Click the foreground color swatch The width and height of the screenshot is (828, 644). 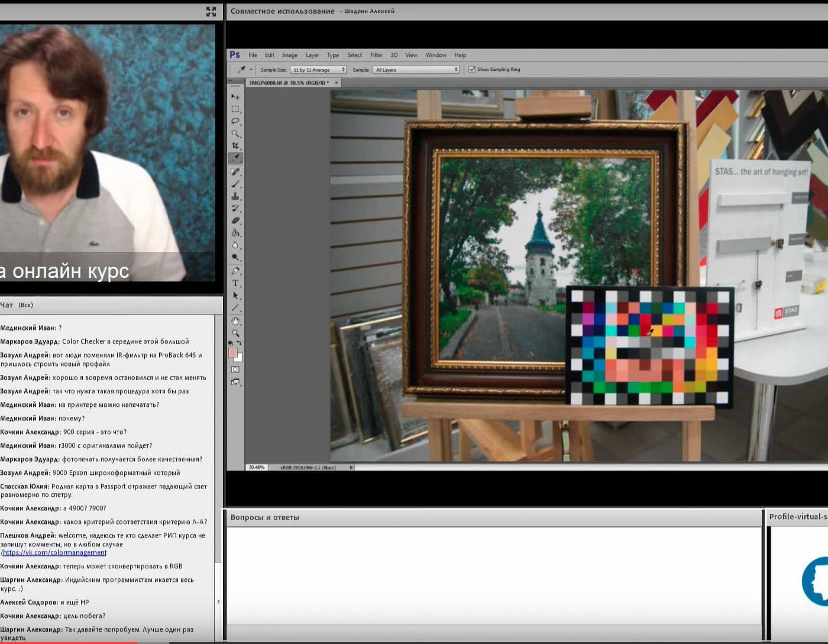coord(233,353)
